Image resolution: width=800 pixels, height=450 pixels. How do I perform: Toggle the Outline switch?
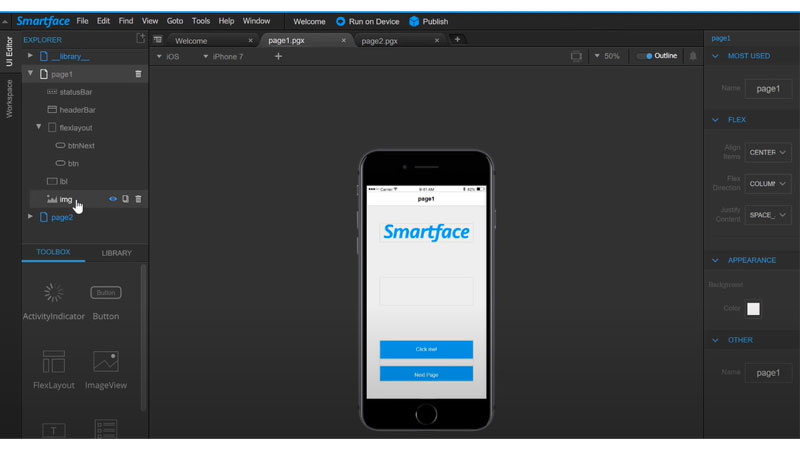click(645, 56)
